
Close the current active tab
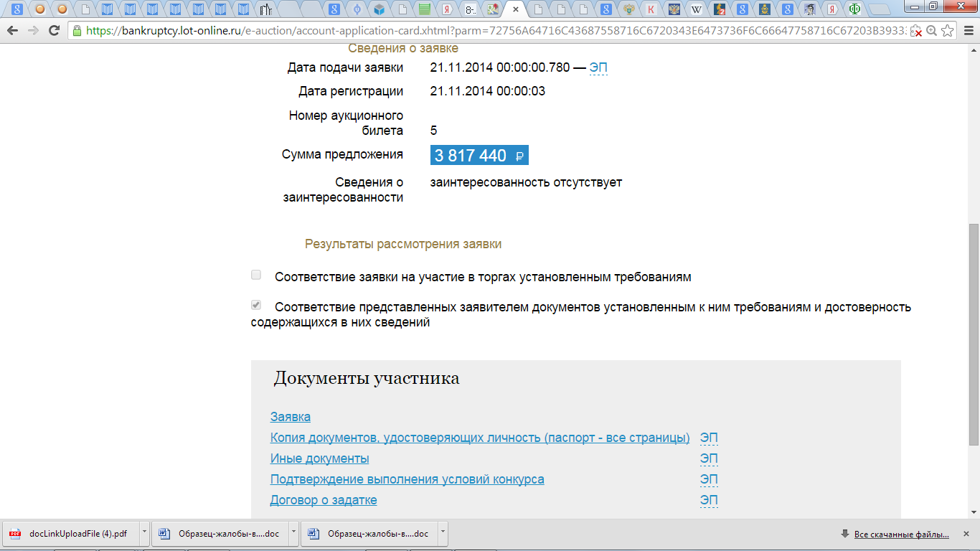[x=515, y=10]
